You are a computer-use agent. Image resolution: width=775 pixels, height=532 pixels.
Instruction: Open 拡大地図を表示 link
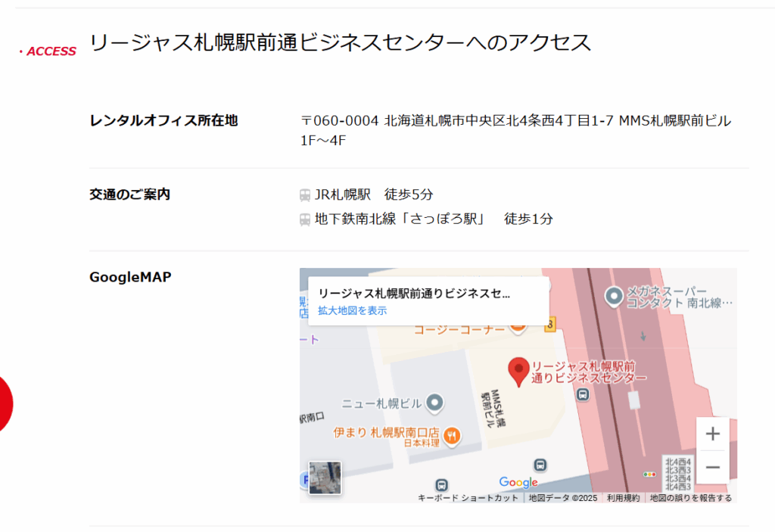pos(352,310)
